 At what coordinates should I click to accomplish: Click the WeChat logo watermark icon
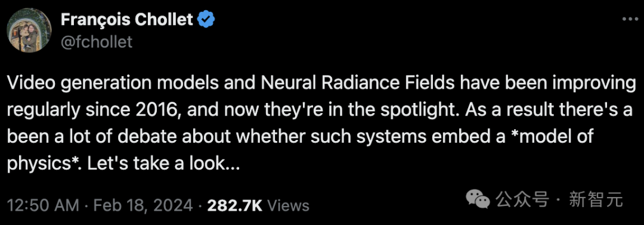pos(478,198)
